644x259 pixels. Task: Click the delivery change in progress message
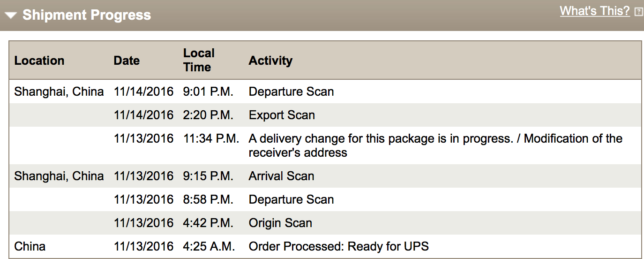coord(435,145)
